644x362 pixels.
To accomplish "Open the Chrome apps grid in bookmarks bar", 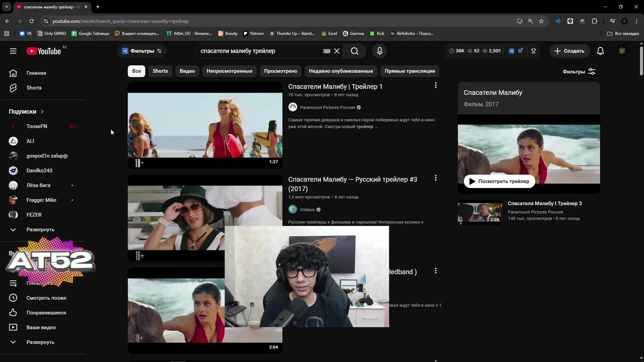I will pos(7,33).
